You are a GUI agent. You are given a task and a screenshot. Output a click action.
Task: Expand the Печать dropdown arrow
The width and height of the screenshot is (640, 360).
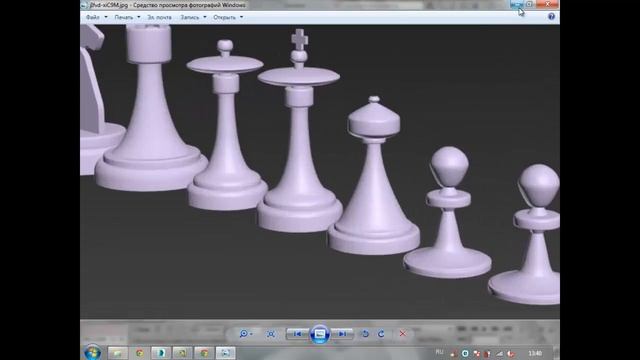[139, 17]
